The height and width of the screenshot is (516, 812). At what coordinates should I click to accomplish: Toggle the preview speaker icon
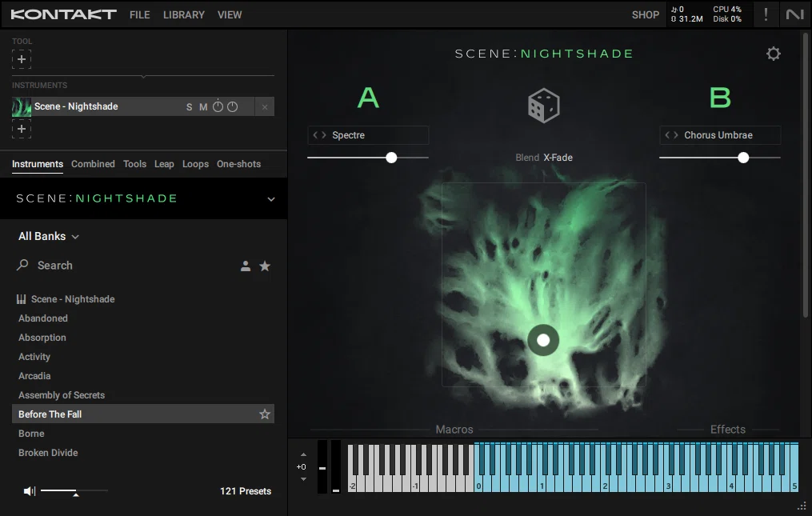click(x=30, y=490)
